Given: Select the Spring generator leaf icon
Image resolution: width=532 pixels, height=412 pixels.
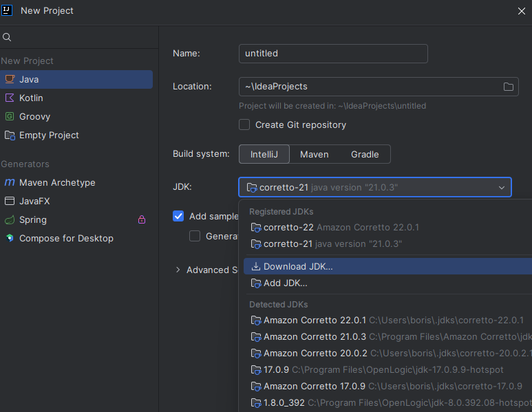Looking at the screenshot, I should click(10, 220).
